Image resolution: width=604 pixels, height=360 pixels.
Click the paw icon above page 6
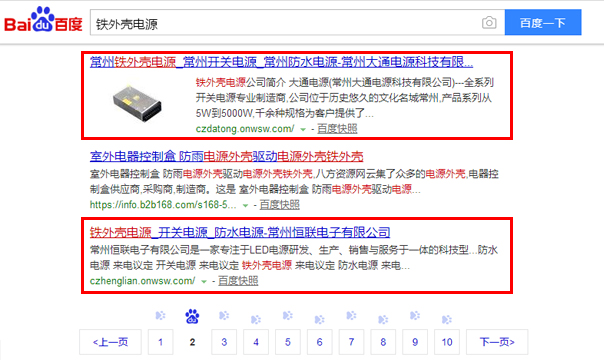click(x=319, y=319)
